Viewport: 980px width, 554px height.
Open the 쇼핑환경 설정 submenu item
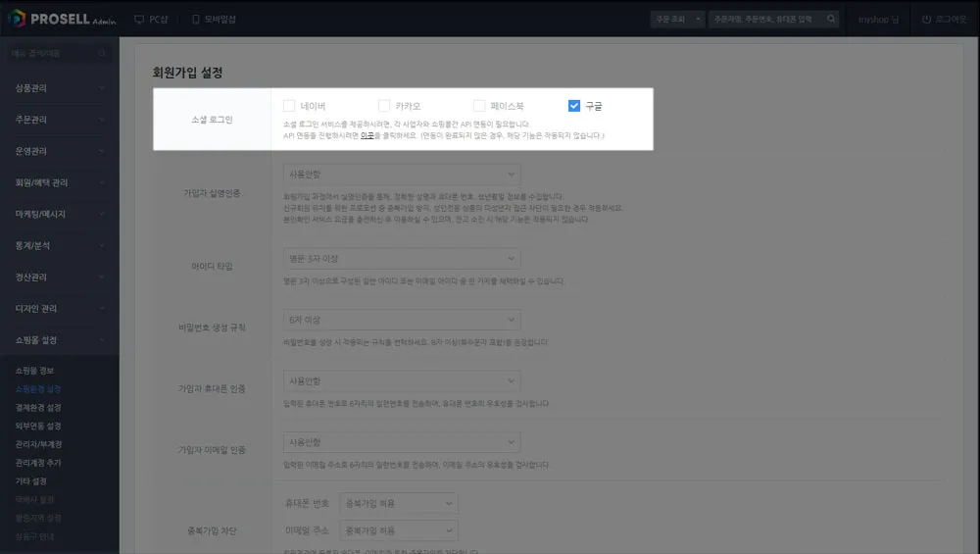click(x=38, y=389)
